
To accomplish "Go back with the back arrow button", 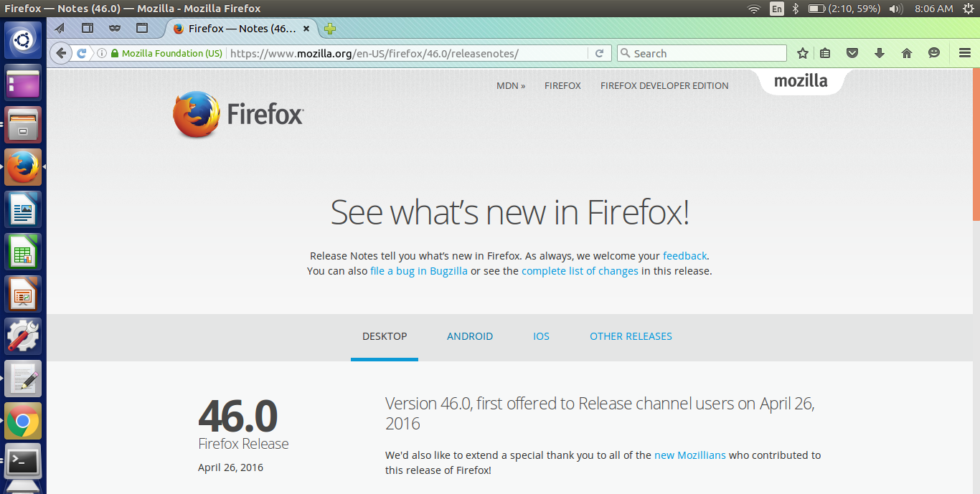I will pos(61,53).
